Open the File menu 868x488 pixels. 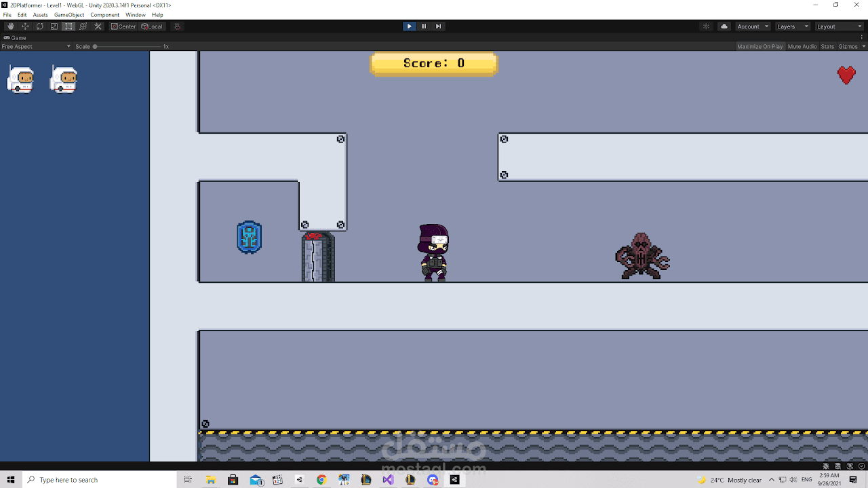7,14
